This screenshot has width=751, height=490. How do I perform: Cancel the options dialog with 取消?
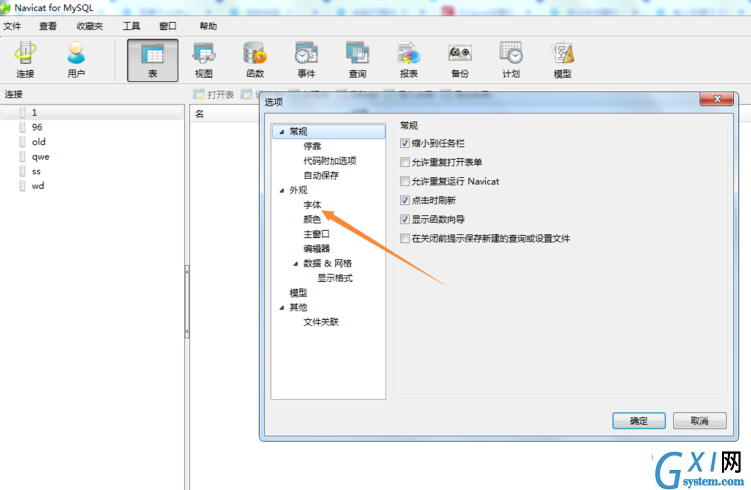click(700, 421)
